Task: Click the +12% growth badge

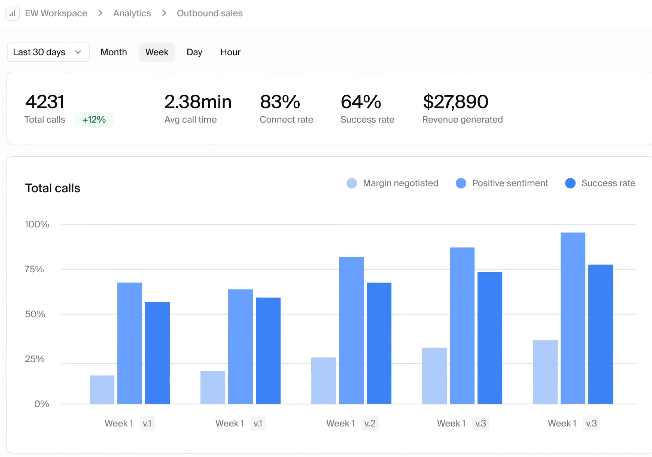Action: pyautogui.click(x=95, y=120)
